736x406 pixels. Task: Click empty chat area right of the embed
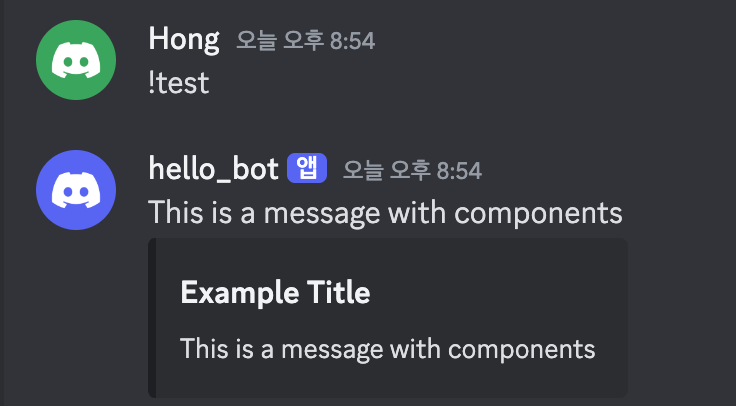tap(681, 318)
